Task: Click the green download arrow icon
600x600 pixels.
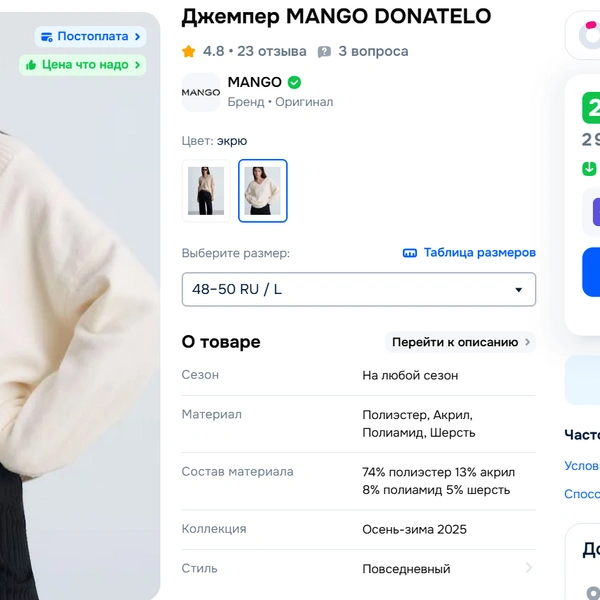Action: (591, 168)
